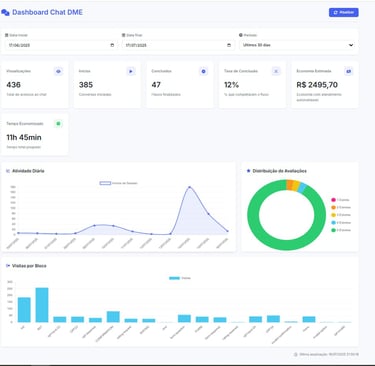Click the Visitas por Bloco heading
This screenshot has width=375, height=366.
click(x=29, y=266)
